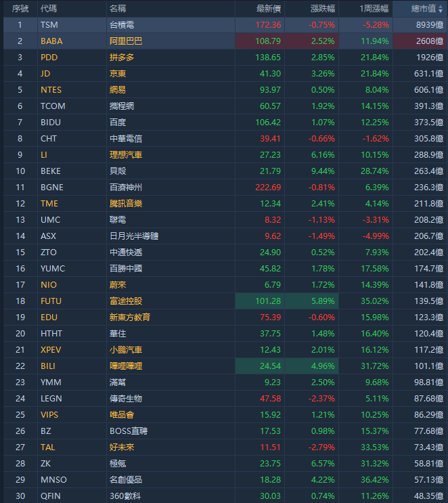Image resolution: width=448 pixels, height=503 pixels.
Task: Click the change value 5.89%
Action: coord(323,301)
